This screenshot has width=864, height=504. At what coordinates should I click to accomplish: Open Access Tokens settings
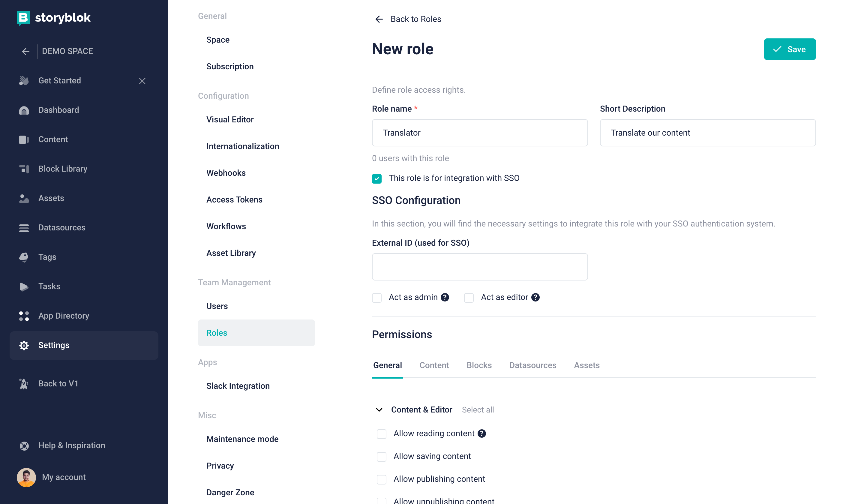[234, 199]
